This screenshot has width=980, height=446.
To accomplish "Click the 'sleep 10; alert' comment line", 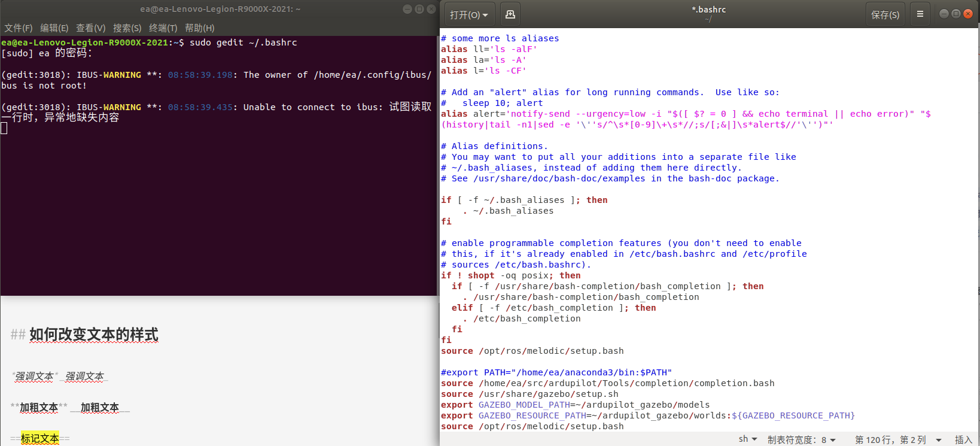I will (x=492, y=103).
